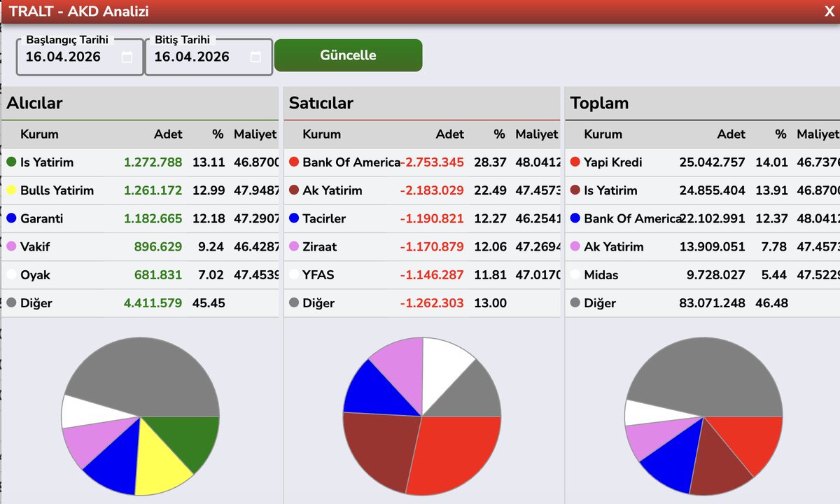Click Bank Of America seller percentage 28.37

tap(490, 162)
